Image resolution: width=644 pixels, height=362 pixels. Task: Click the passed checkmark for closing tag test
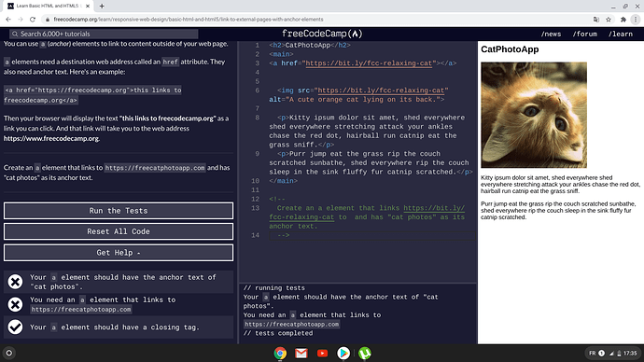[15, 327]
